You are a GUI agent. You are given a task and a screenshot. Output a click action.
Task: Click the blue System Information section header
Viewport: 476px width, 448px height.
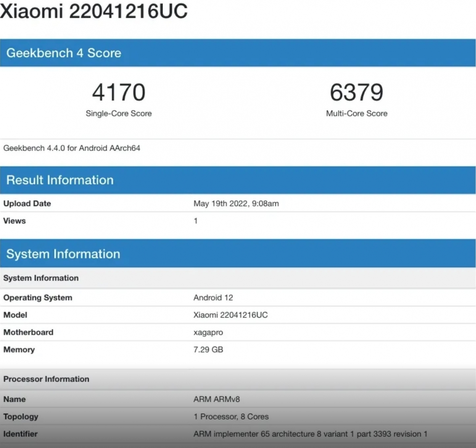[63, 254]
